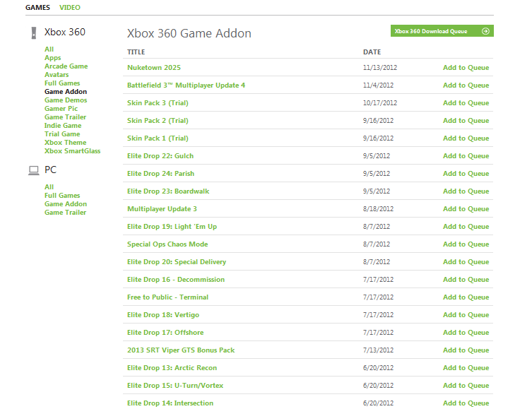Open Xbox Theme category
532x409 pixels.
tap(65, 143)
